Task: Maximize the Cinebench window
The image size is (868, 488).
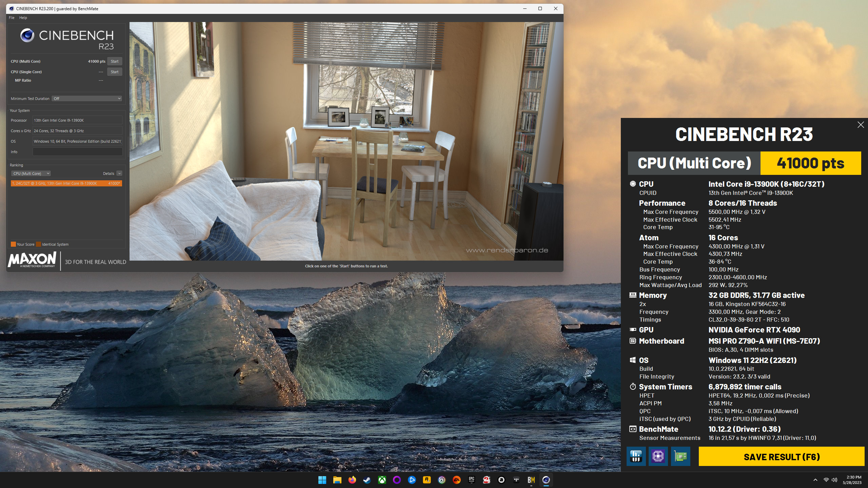Action: coord(540,9)
